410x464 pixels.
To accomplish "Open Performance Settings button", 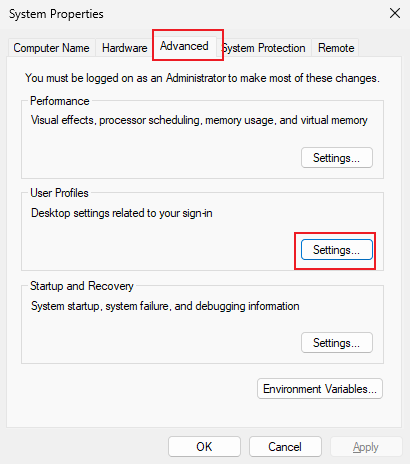I will pos(337,158).
